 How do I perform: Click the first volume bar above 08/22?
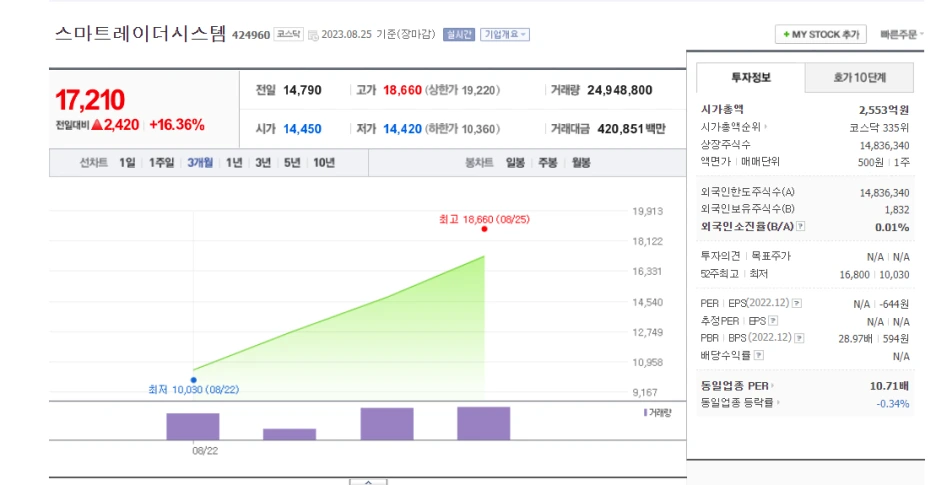(193, 426)
